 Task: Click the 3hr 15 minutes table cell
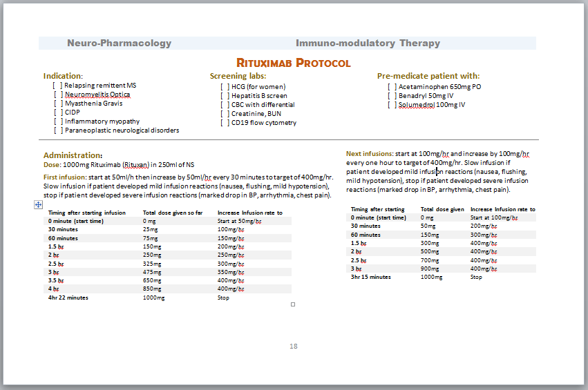tap(370, 277)
